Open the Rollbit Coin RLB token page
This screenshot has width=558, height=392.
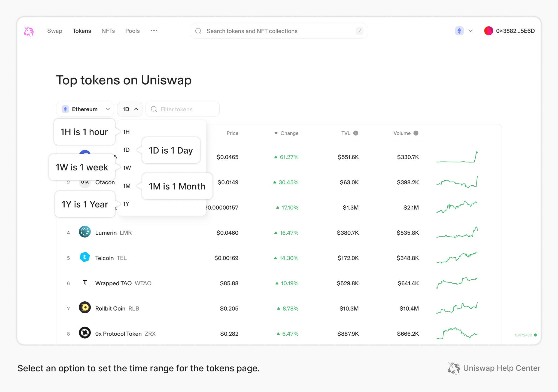tap(279, 308)
